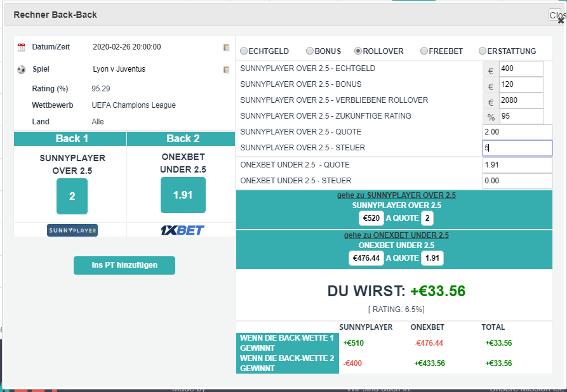The image size is (567, 392).
Task: Click the Land value Alle
Action: [98, 122]
